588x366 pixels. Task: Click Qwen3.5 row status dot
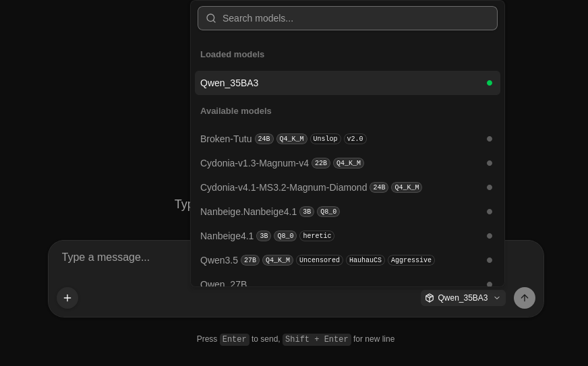tap(490, 260)
